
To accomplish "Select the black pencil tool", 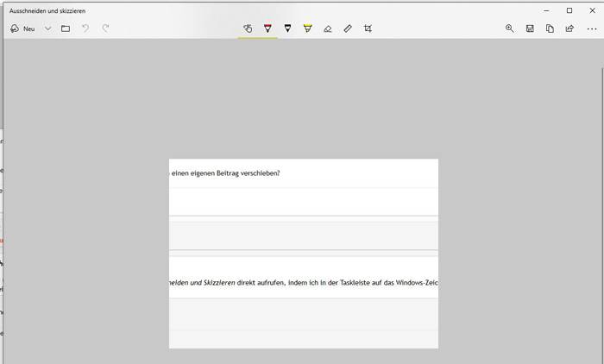I will pyautogui.click(x=287, y=28).
